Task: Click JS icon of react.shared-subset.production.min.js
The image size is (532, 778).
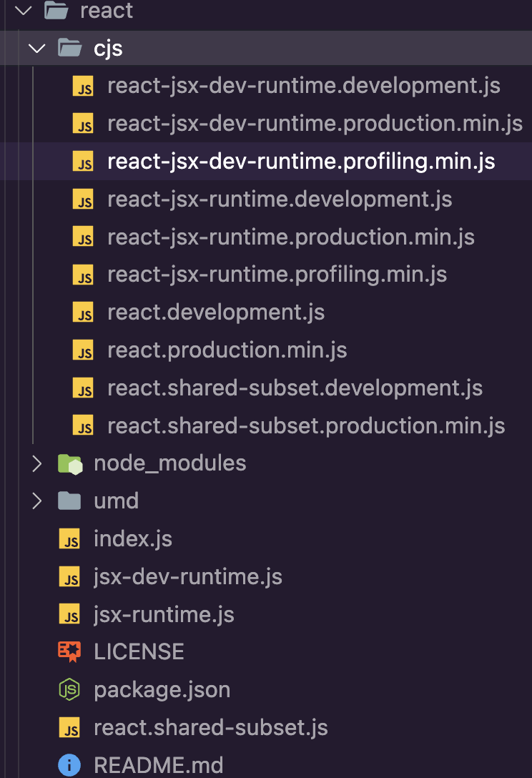Action: 83,425
